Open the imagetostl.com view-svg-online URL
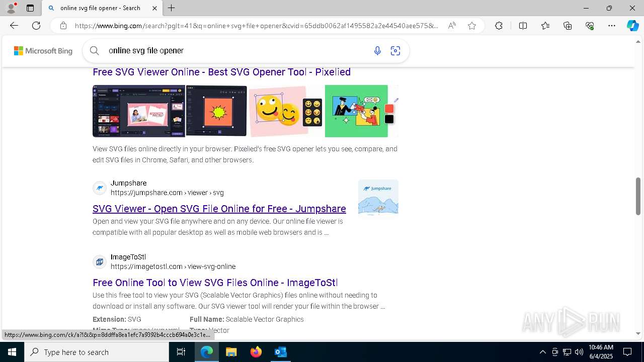Viewport: 644px width, 362px height. click(173, 266)
